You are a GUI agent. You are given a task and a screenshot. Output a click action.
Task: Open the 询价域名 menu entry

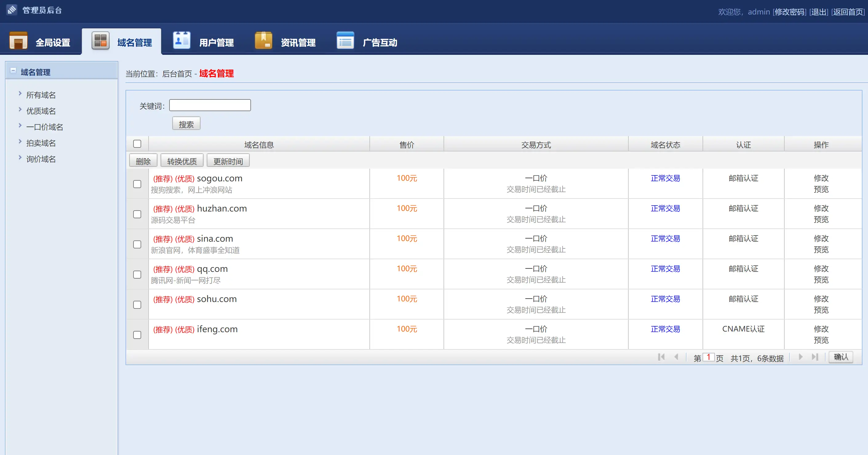tap(41, 159)
